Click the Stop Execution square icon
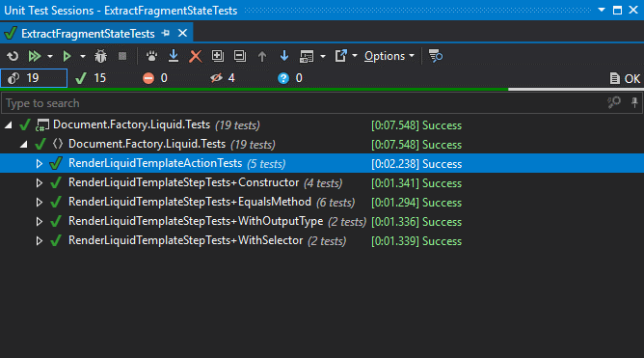 click(x=122, y=56)
